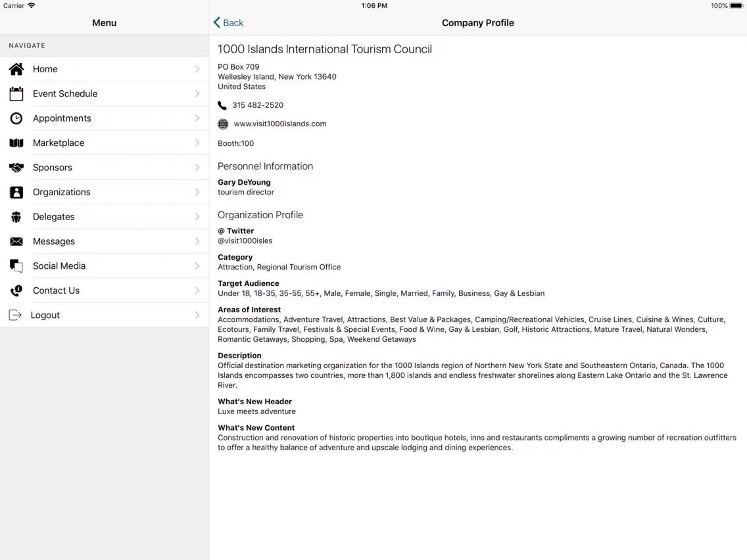The image size is (747, 560).
Task: Click the Logout exit icon
Action: (x=15, y=315)
